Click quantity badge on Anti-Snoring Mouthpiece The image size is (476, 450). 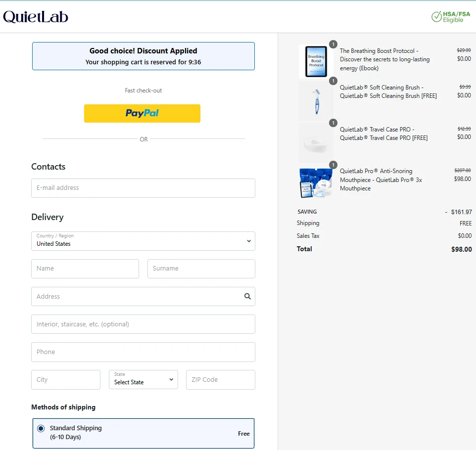(333, 165)
